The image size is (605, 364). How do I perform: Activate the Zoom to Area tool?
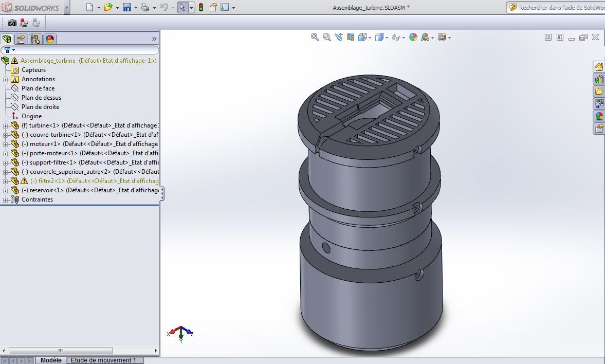[x=326, y=37]
